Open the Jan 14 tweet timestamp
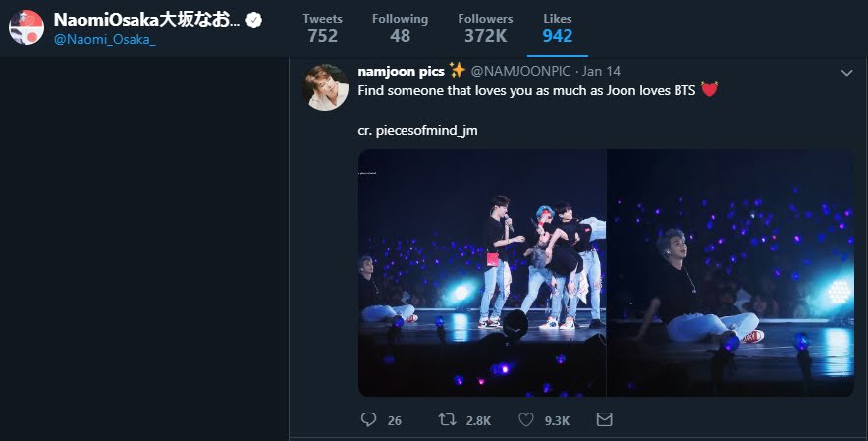This screenshot has width=868, height=441. [x=601, y=71]
